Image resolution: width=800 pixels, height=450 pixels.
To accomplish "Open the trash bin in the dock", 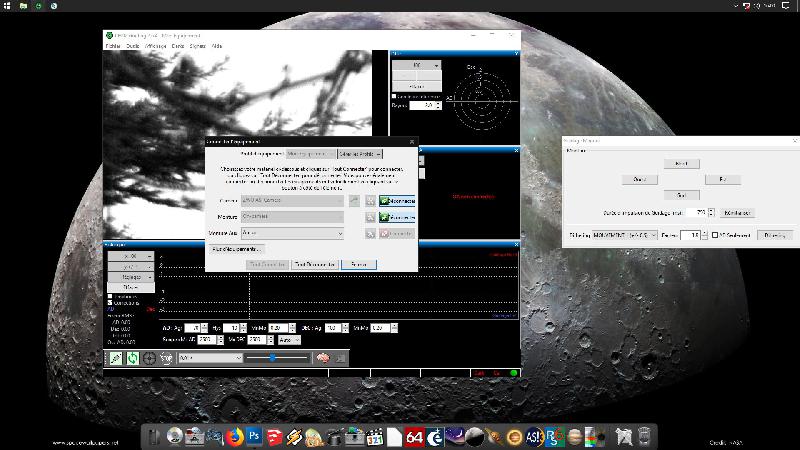I will tap(644, 437).
